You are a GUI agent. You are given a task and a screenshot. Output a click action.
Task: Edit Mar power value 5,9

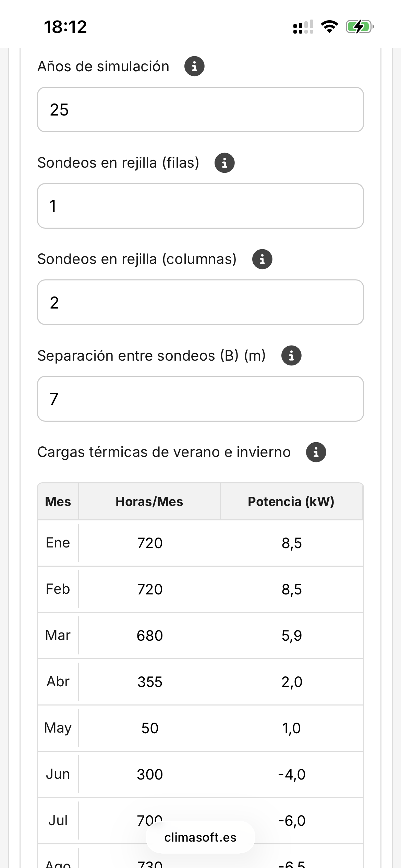tap(292, 636)
